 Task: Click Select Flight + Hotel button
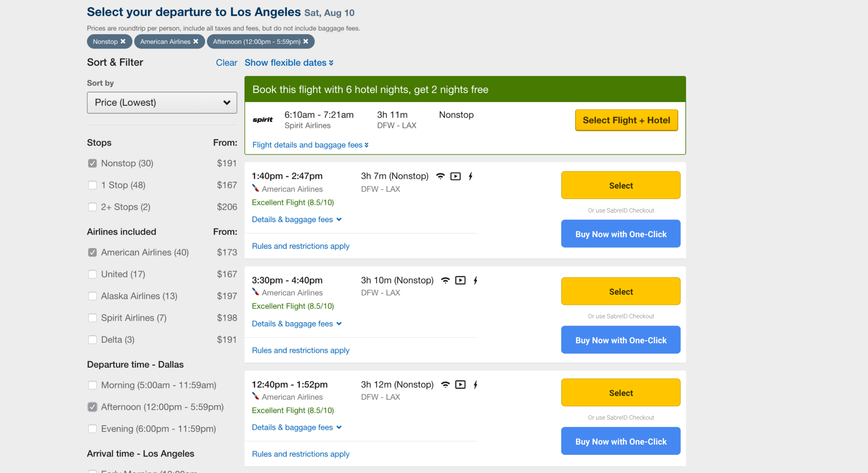626,120
